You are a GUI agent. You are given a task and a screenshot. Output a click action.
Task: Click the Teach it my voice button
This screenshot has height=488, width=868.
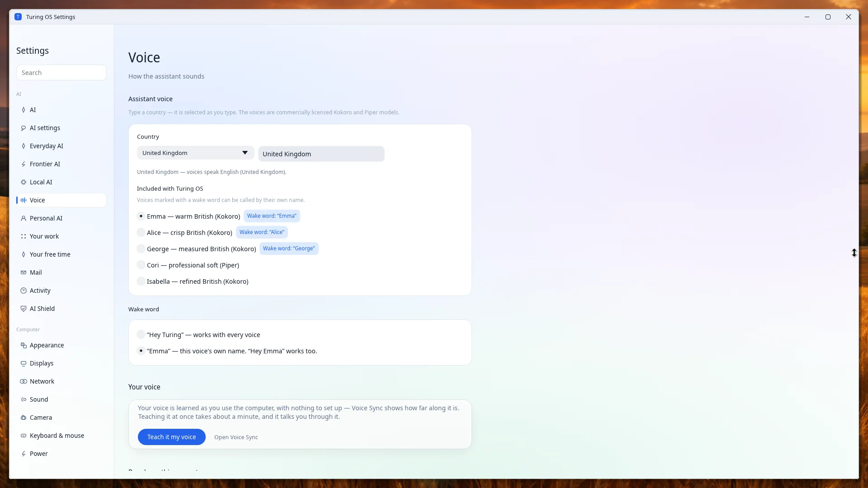171,437
